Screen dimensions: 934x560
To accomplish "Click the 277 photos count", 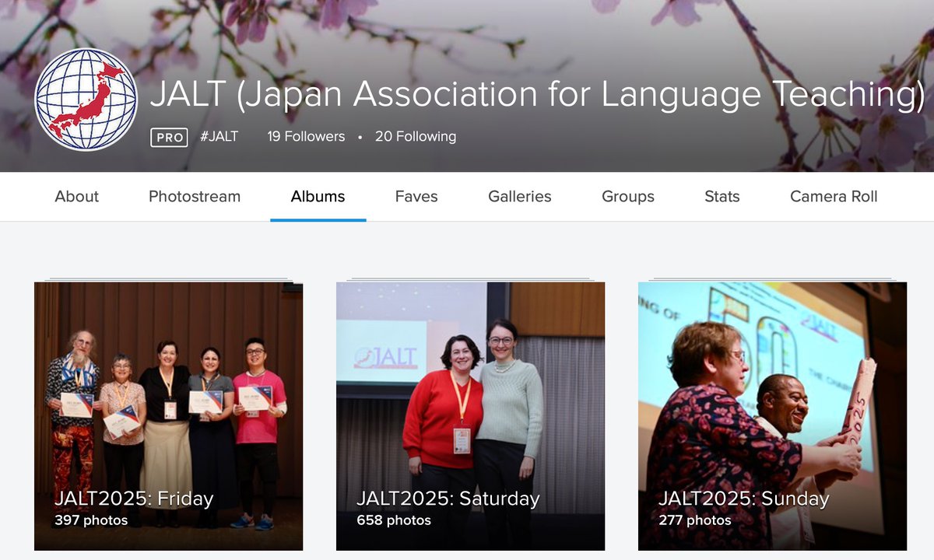I will click(x=695, y=520).
